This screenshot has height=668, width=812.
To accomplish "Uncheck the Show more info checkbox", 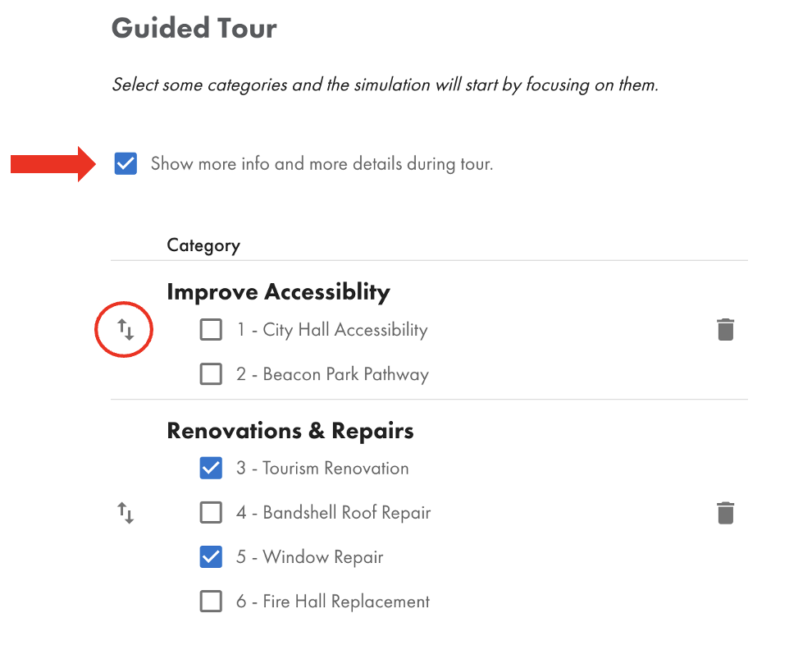I will [x=125, y=164].
